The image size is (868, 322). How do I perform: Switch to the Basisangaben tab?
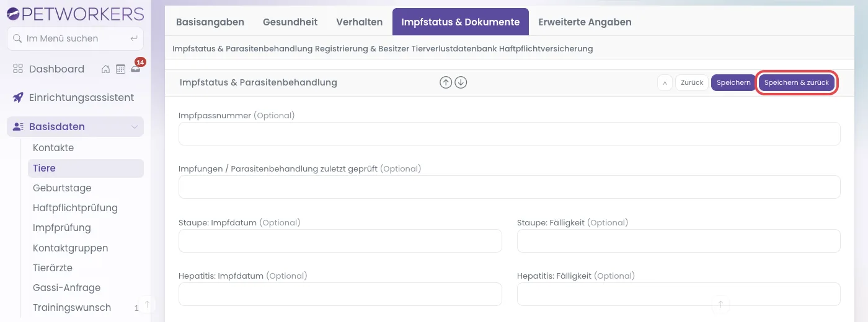pyautogui.click(x=210, y=22)
